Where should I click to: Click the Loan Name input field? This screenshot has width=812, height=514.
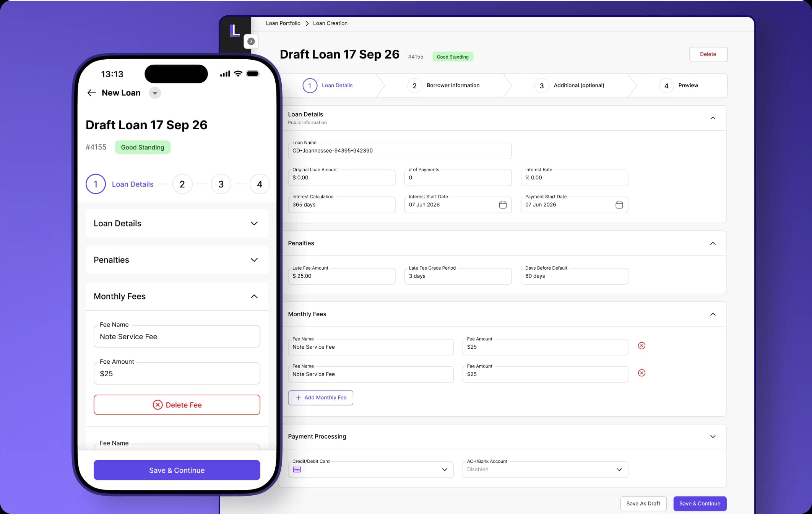pyautogui.click(x=400, y=151)
